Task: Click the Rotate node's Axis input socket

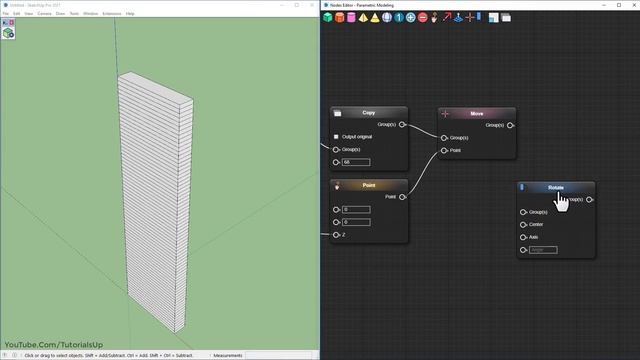Action: 523,238
